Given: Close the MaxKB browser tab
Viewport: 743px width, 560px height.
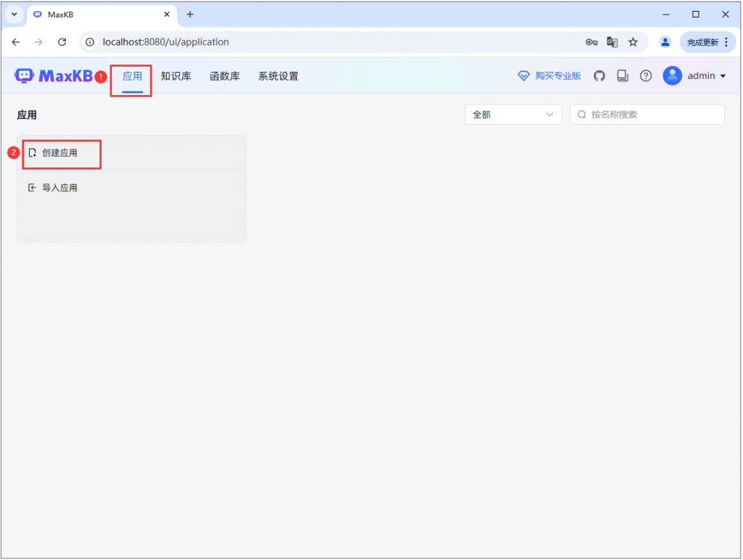Looking at the screenshot, I should 167,15.
